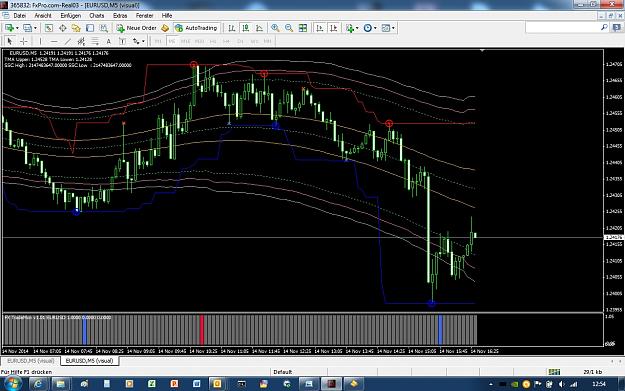The image size is (625, 391).
Task: Toggle the AutoTrading button
Action: click(x=197, y=28)
